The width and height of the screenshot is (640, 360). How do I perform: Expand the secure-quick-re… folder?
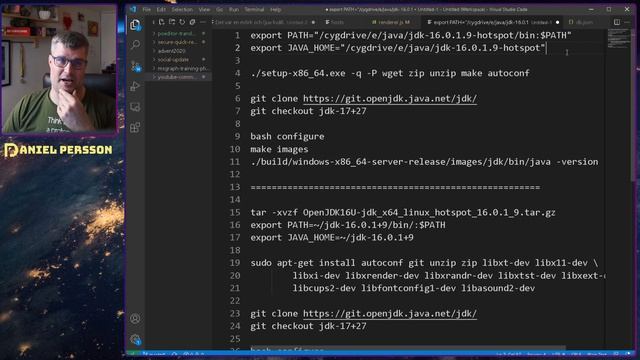tap(179, 42)
